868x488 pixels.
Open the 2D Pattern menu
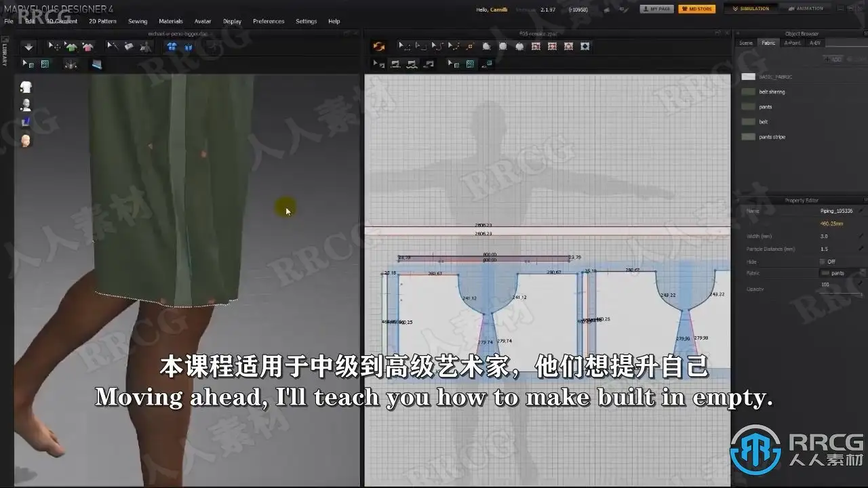coord(102,21)
